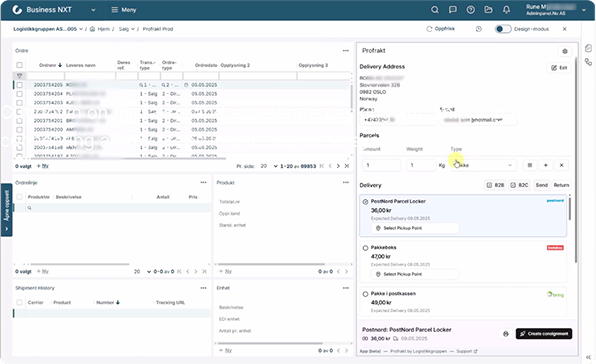Expand the parcel Type dropdown
Image resolution: width=596 pixels, height=364 pixels.
tap(483, 165)
